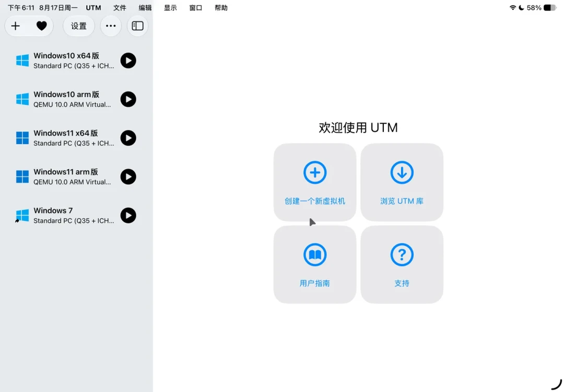Click the 下午6:11 clock in status bar
Viewport: 564px width, 392px height.
tap(21, 8)
